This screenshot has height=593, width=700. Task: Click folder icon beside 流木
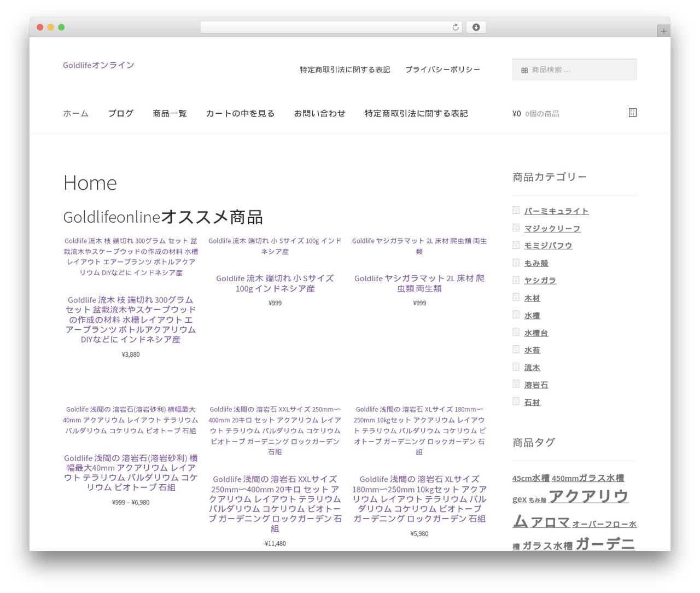point(516,367)
